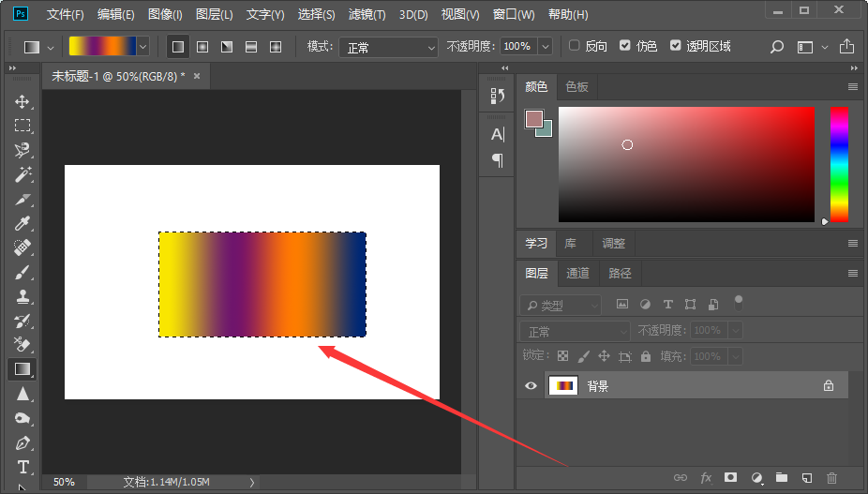
Task: Select the Gradient tool in toolbar
Action: tap(22, 368)
